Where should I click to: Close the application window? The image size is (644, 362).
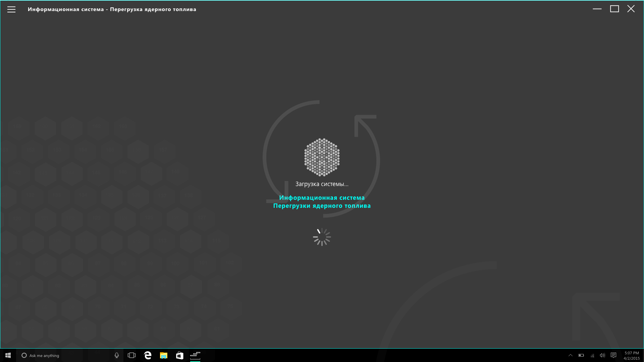point(631,9)
